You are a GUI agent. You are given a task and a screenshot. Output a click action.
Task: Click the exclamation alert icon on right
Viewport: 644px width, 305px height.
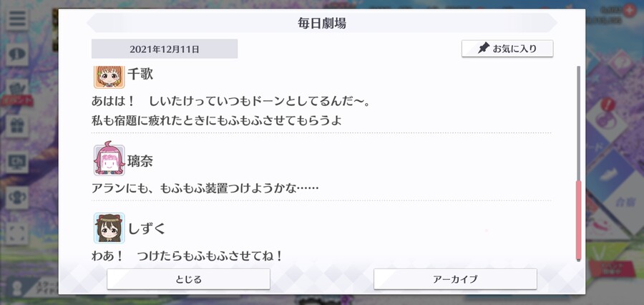(608, 105)
